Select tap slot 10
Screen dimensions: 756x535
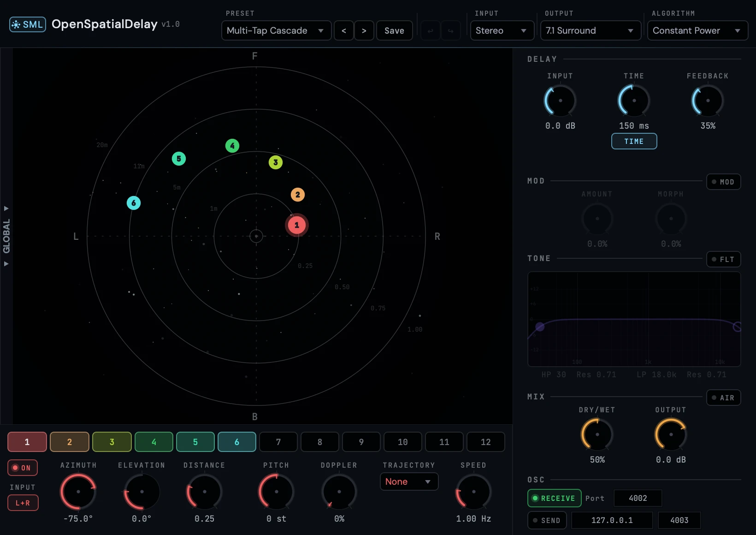403,442
